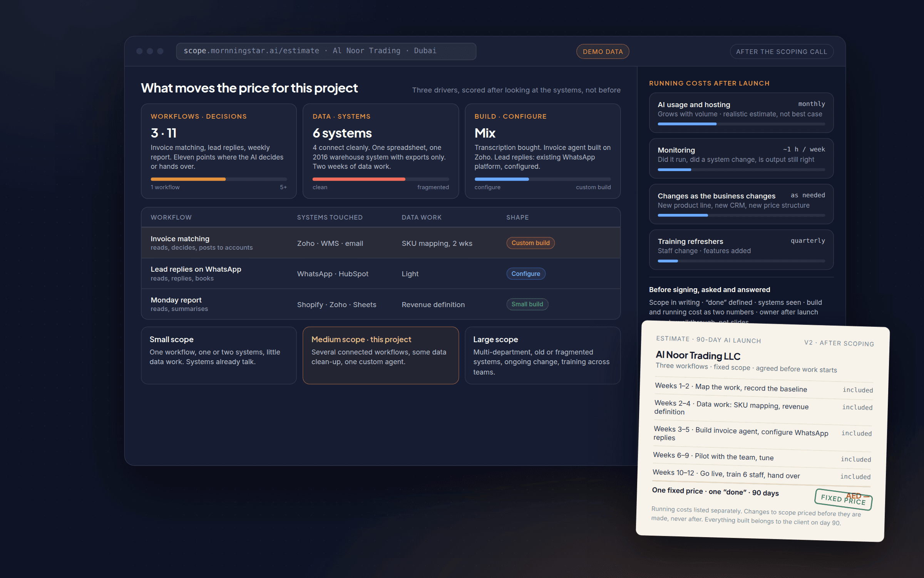Click the AI usage and hosting cost bar
This screenshot has width=924, height=578.
(741, 124)
